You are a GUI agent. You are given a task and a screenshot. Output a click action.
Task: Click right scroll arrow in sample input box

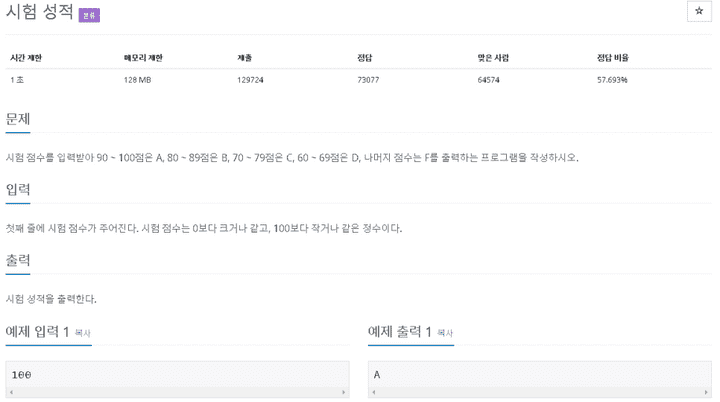(343, 392)
